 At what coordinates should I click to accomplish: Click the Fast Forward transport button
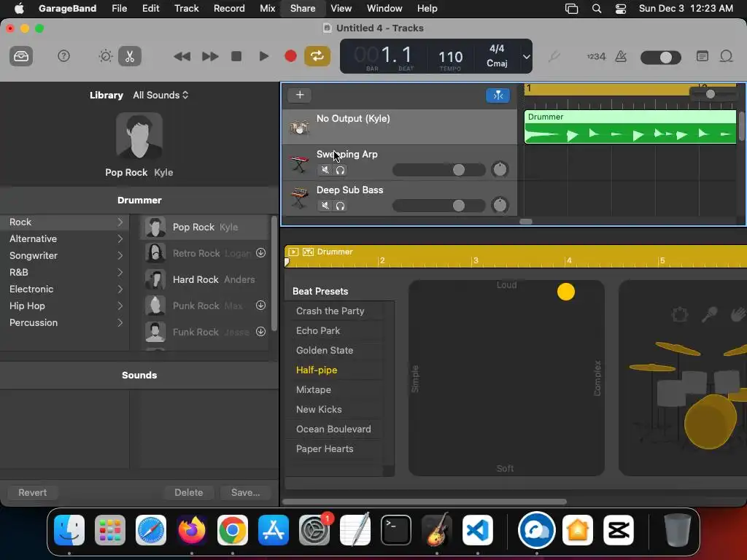coord(209,57)
